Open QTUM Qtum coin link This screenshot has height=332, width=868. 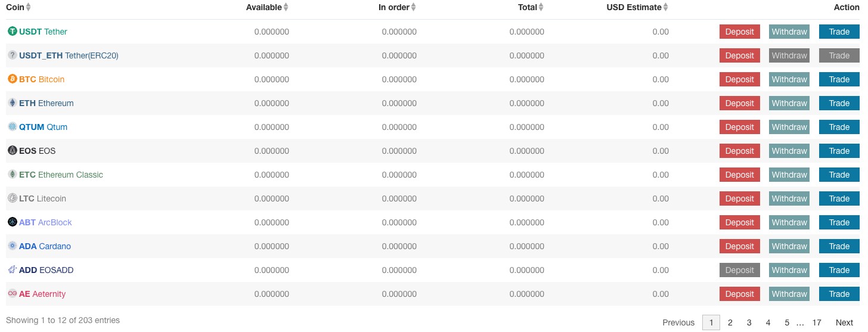click(x=43, y=127)
